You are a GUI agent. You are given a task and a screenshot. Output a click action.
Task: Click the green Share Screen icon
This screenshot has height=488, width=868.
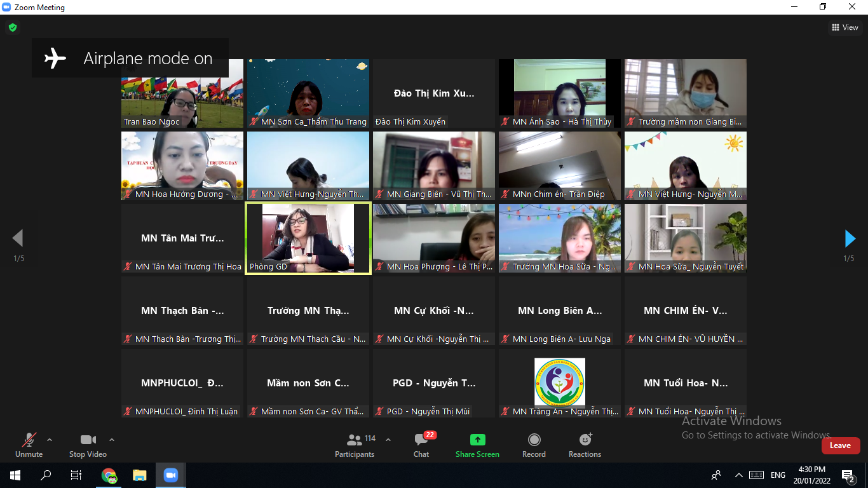point(477,440)
